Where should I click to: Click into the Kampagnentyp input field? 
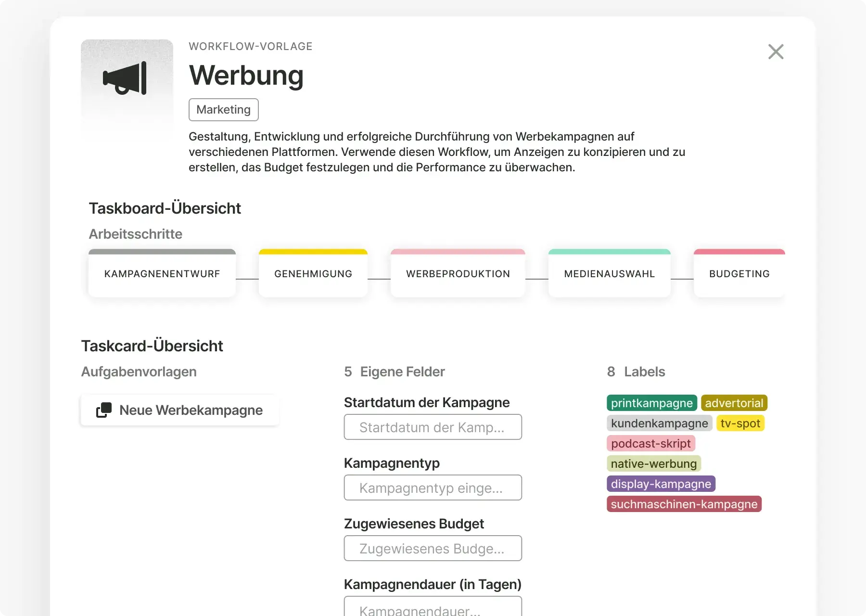click(x=433, y=488)
